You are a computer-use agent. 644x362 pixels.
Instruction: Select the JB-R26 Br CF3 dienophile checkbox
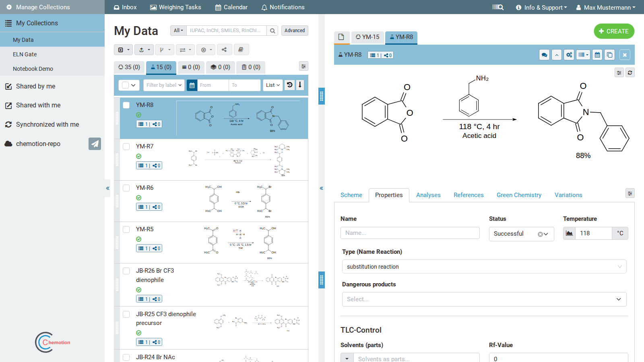pos(126,271)
